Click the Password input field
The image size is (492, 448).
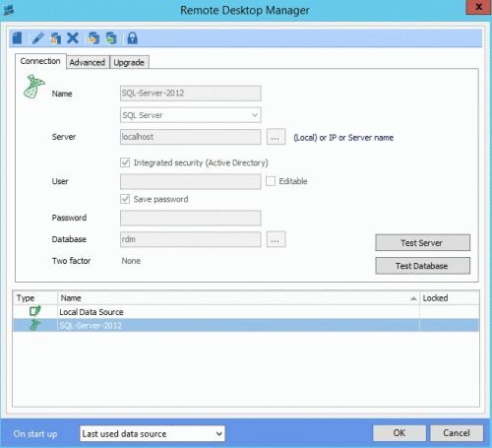pos(191,218)
